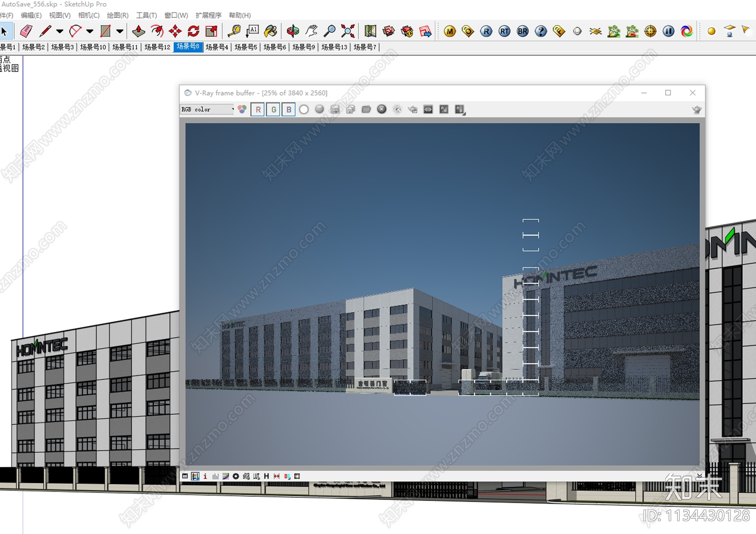This screenshot has width=756, height=534.
Task: Click the V-Ray sphere light yellow ball icon
Action: [711, 31]
